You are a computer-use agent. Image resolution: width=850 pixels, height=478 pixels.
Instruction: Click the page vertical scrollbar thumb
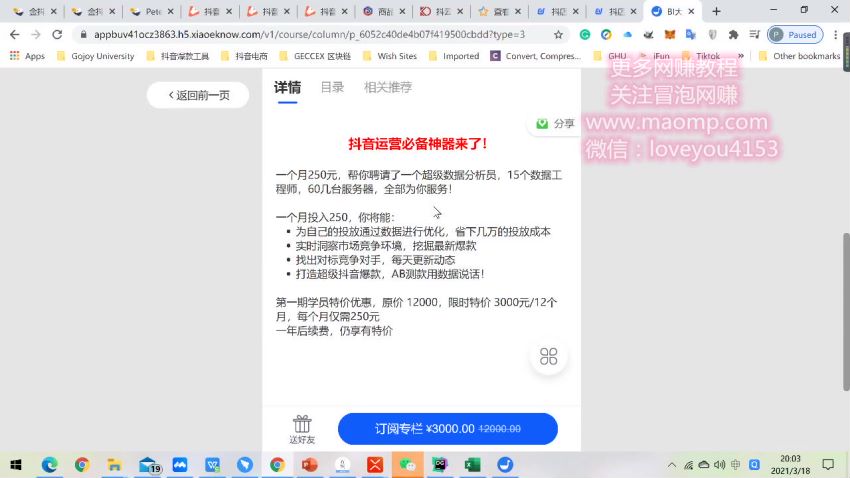pyautogui.click(x=846, y=312)
